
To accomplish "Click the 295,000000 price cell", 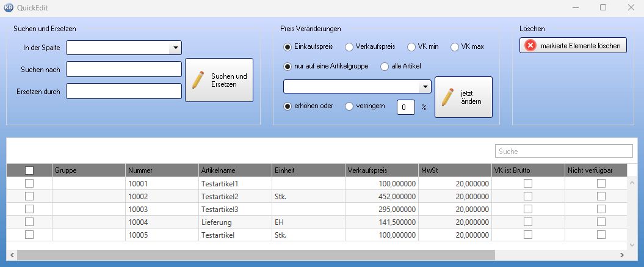I will [382, 209].
